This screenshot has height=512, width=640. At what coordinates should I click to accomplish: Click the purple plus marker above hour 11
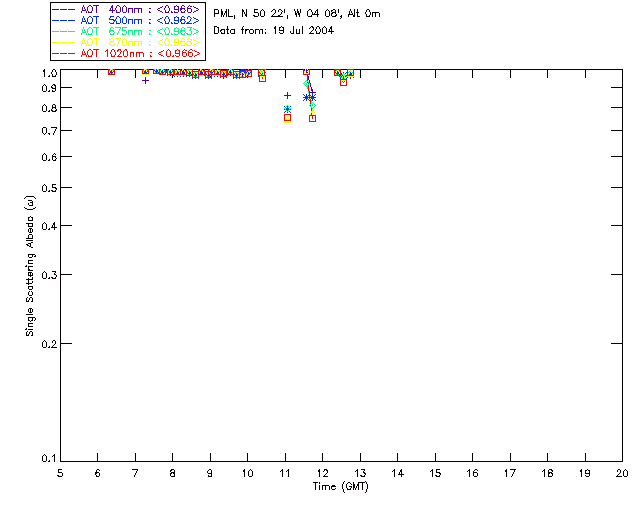(287, 96)
